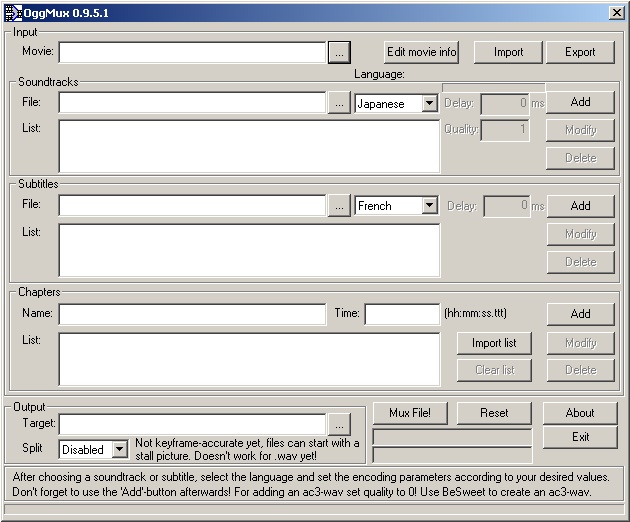This screenshot has width=630, height=522.
Task: Click the Subtitles Delete button
Action: point(581,262)
